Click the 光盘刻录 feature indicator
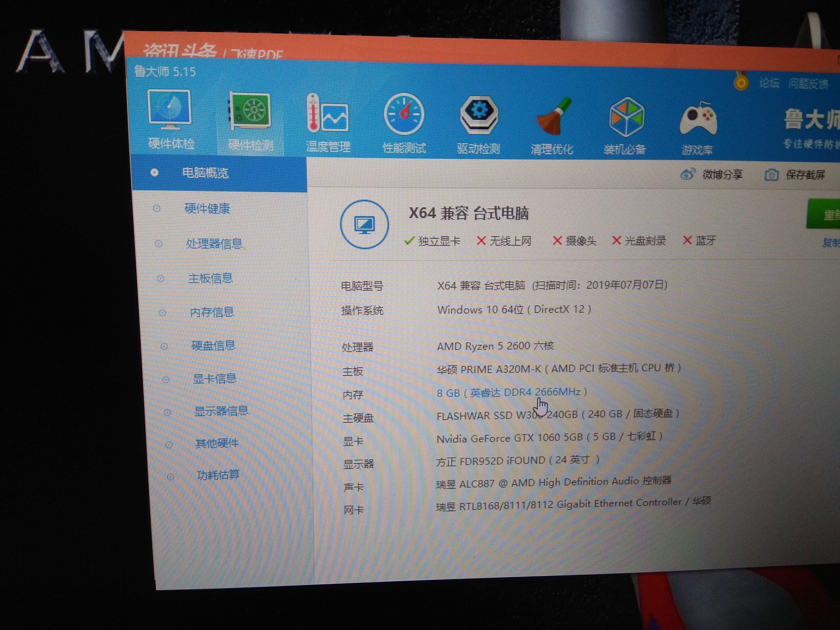The width and height of the screenshot is (840, 630). point(639,240)
